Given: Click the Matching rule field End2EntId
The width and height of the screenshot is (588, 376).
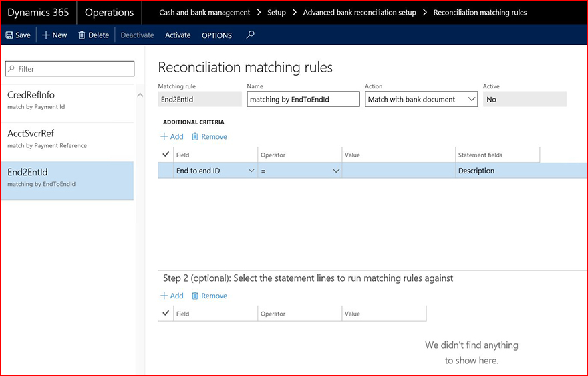Looking at the screenshot, I should point(200,100).
